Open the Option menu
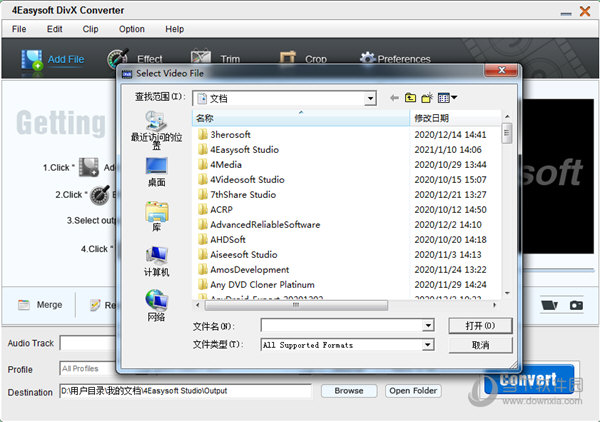Image resolution: width=600 pixels, height=422 pixels. pyautogui.click(x=132, y=29)
